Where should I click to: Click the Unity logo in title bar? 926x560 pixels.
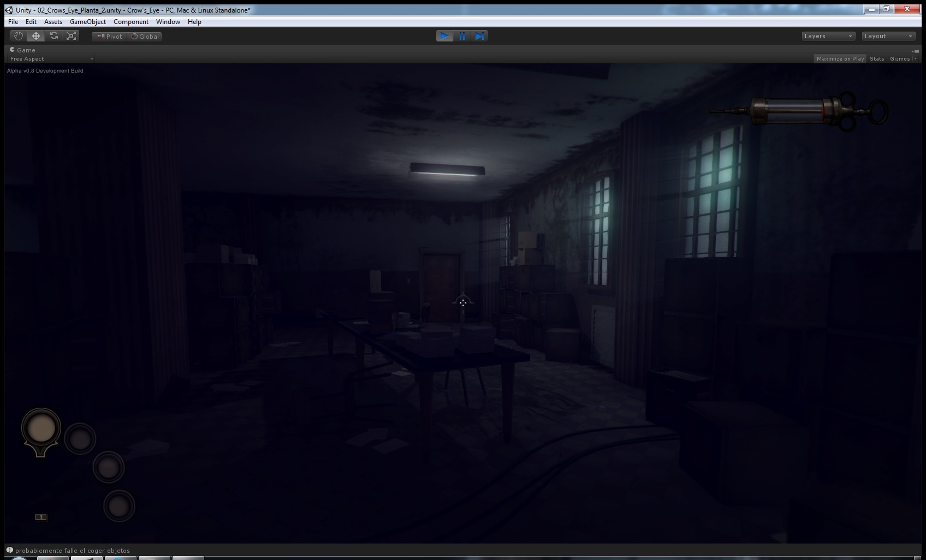click(x=9, y=10)
